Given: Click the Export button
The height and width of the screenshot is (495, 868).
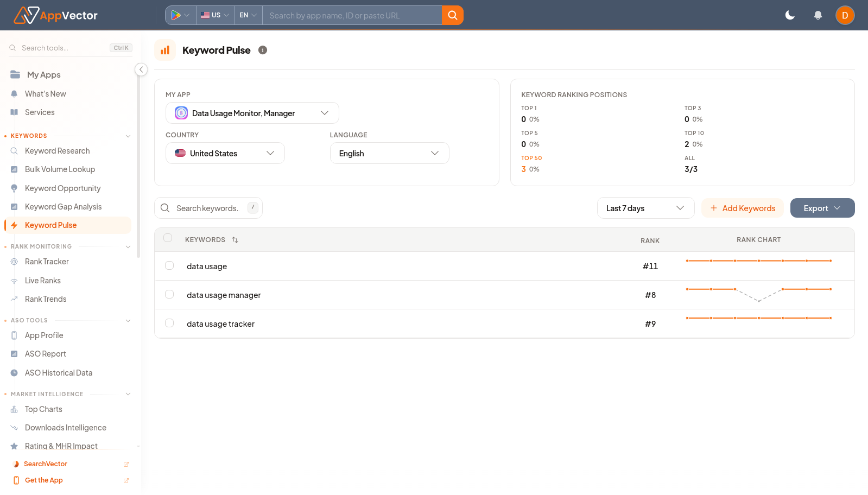Looking at the screenshot, I should [822, 208].
